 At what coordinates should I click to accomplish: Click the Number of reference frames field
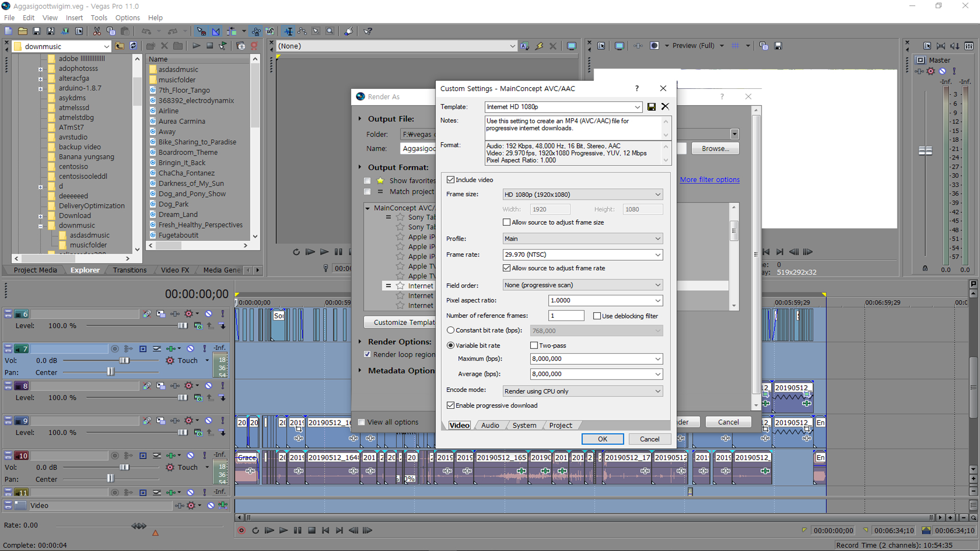(x=566, y=316)
